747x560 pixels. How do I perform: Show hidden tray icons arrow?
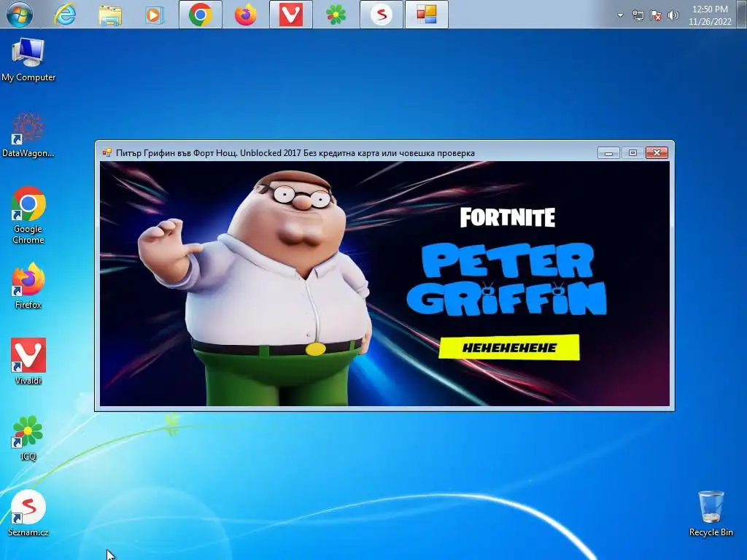coord(620,15)
